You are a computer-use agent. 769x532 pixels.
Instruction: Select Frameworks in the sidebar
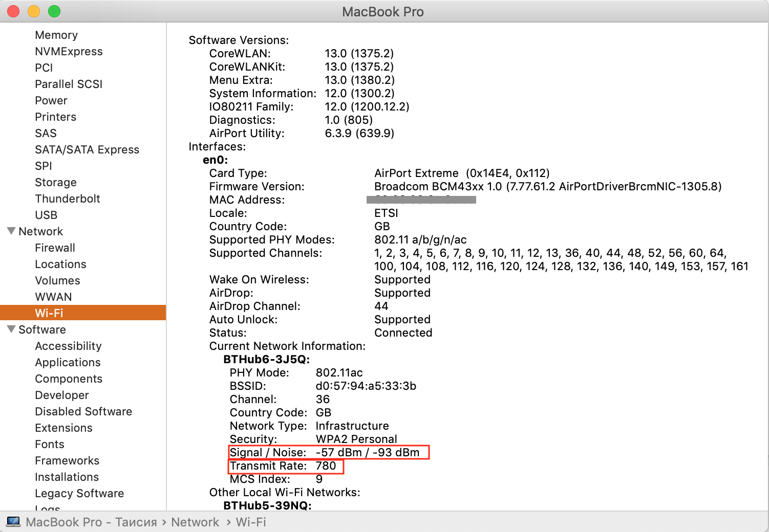tap(67, 460)
